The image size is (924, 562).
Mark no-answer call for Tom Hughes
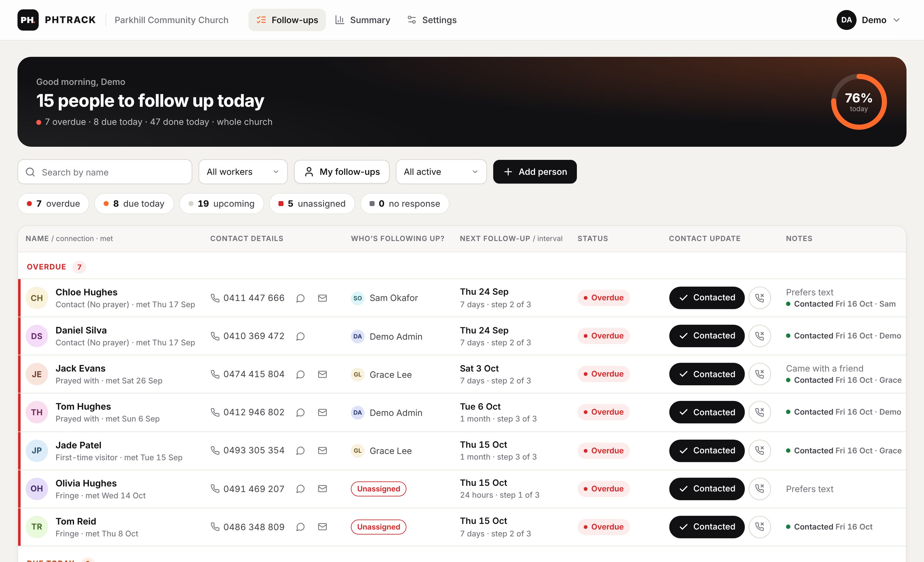pyautogui.click(x=760, y=412)
